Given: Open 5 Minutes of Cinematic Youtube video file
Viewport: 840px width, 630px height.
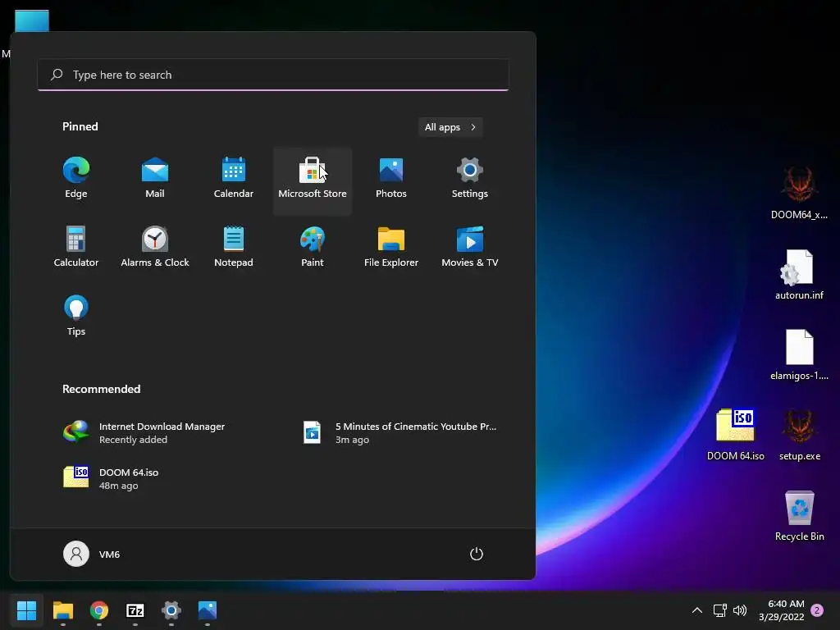Looking at the screenshot, I should tap(399, 432).
